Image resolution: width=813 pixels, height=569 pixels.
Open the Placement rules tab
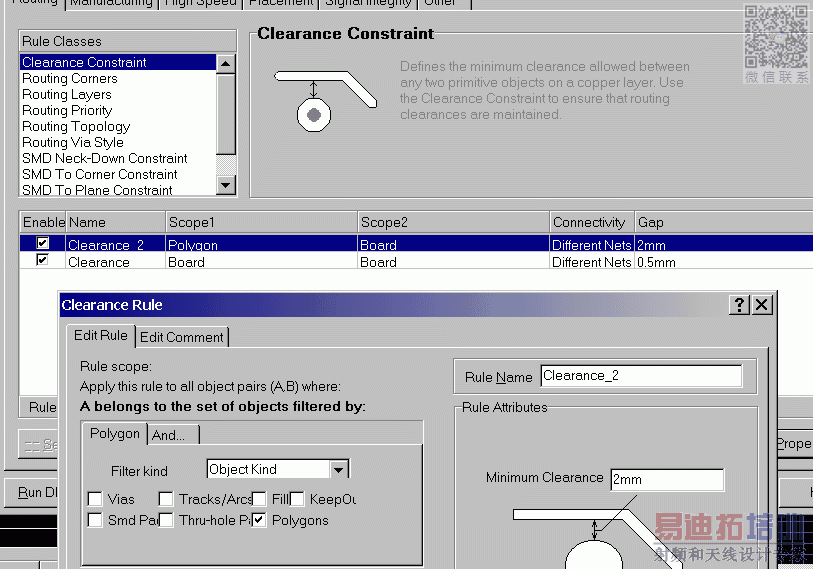281,4
